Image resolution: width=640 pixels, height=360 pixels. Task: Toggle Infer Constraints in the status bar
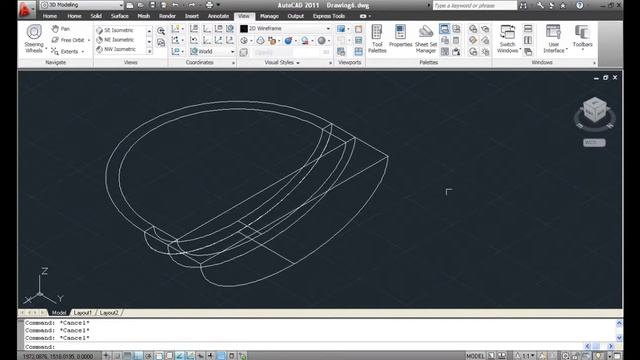pos(106,356)
